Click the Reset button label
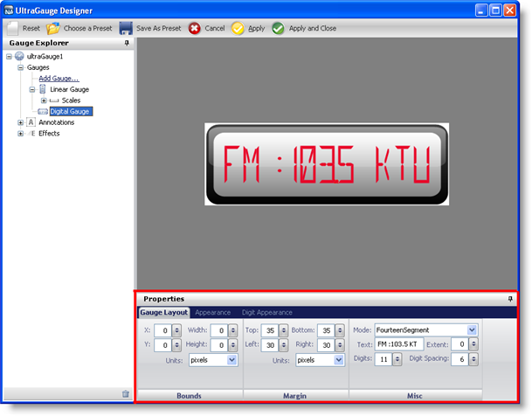 pos(31,28)
